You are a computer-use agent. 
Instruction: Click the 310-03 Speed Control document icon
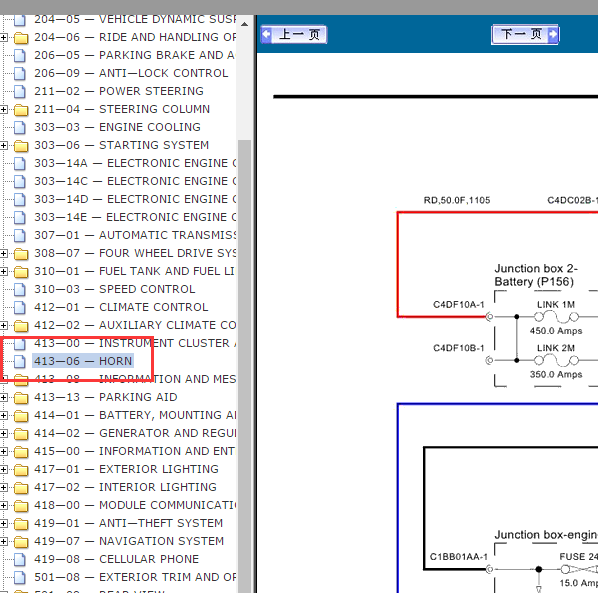point(20,289)
